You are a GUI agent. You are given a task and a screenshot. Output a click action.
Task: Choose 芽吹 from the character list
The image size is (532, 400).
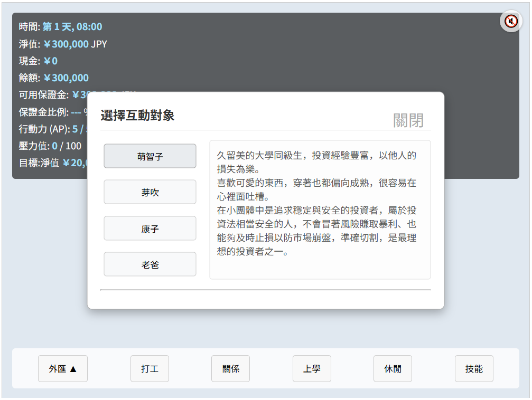(150, 192)
